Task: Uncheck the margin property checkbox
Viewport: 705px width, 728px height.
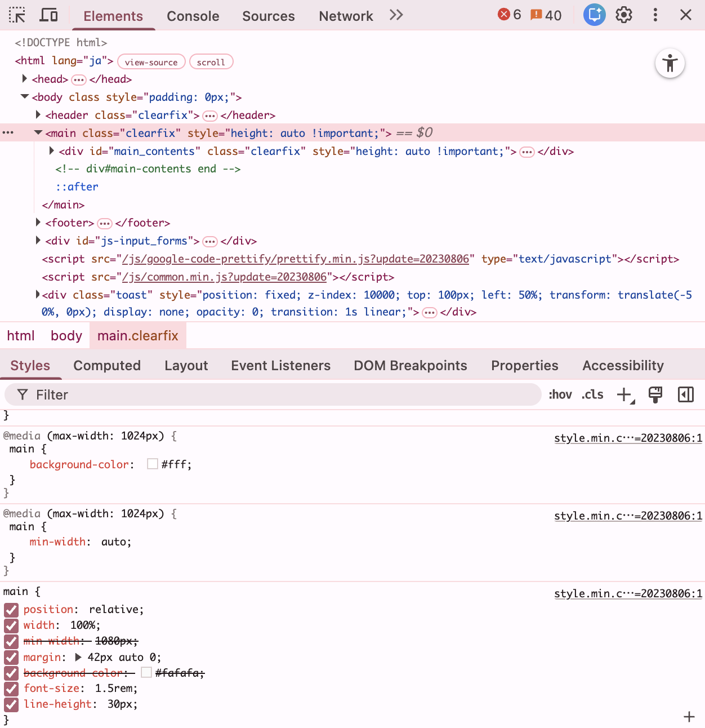Action: click(11, 658)
